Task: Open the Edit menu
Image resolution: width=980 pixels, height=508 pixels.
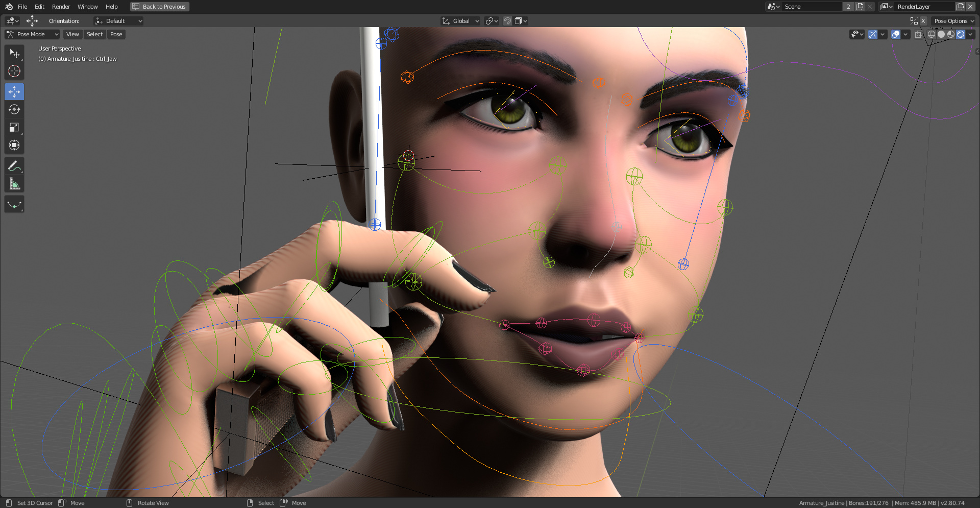Action: 39,7
